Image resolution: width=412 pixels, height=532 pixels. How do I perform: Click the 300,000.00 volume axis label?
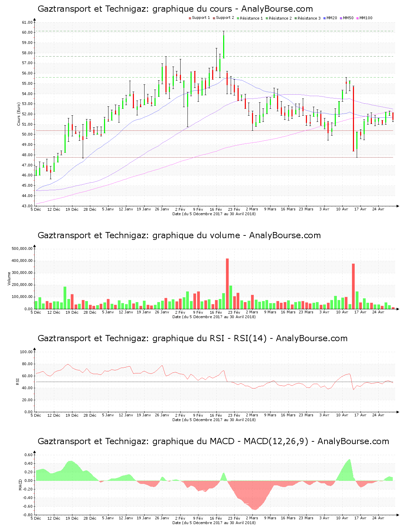click(x=22, y=273)
